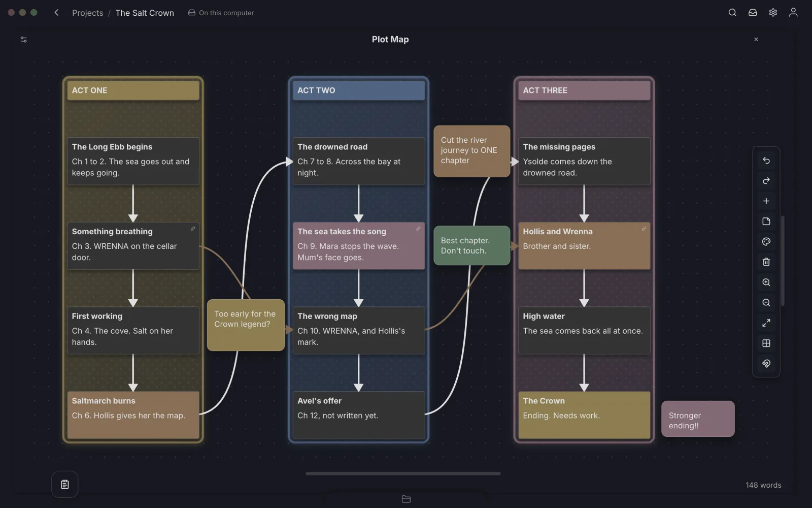Click the trash delete icon

click(766, 262)
